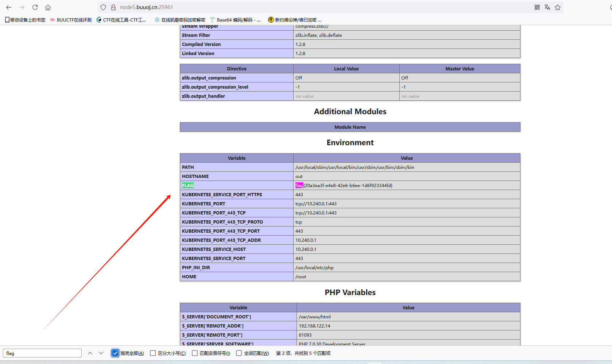The image size is (612, 364).
Task: Open BUUCTF online judge bookmark
Action: click(x=71, y=20)
